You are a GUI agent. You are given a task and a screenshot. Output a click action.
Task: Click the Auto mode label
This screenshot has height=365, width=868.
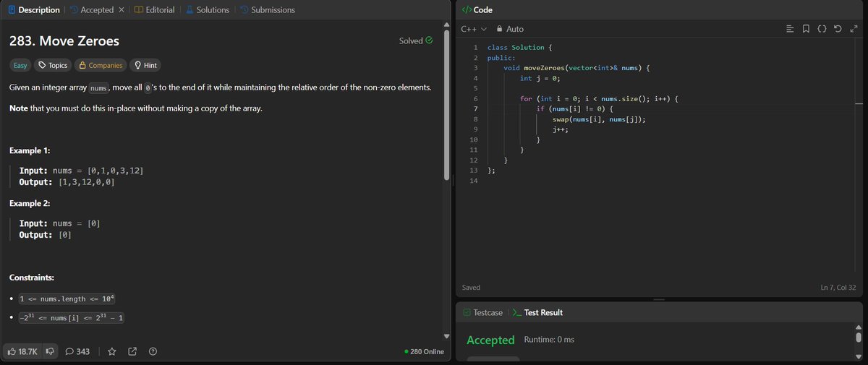(515, 29)
